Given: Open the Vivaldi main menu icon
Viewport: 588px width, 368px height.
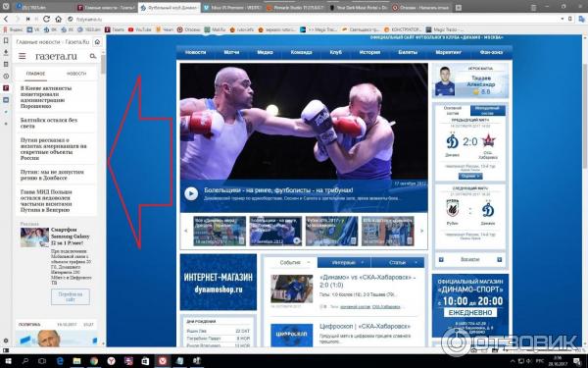Looking at the screenshot, I should coord(6,7).
